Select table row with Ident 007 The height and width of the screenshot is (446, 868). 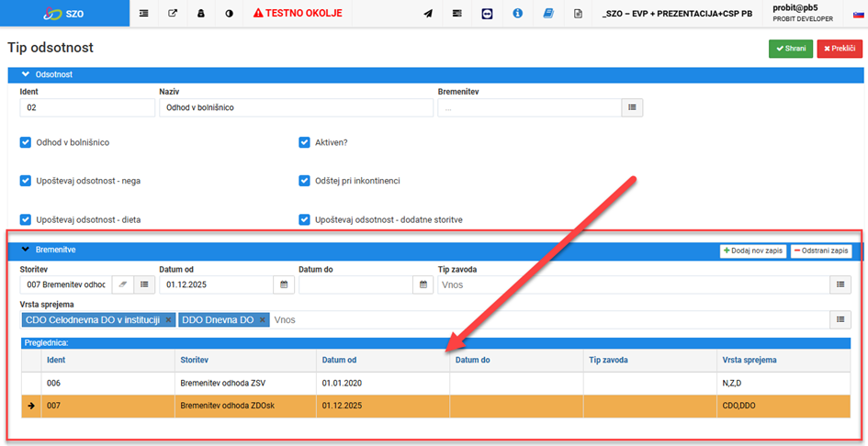(435, 406)
